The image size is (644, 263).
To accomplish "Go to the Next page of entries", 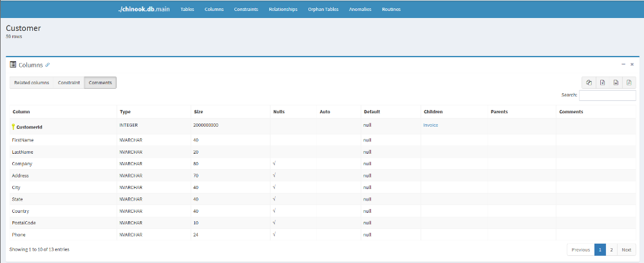I will click(x=626, y=250).
